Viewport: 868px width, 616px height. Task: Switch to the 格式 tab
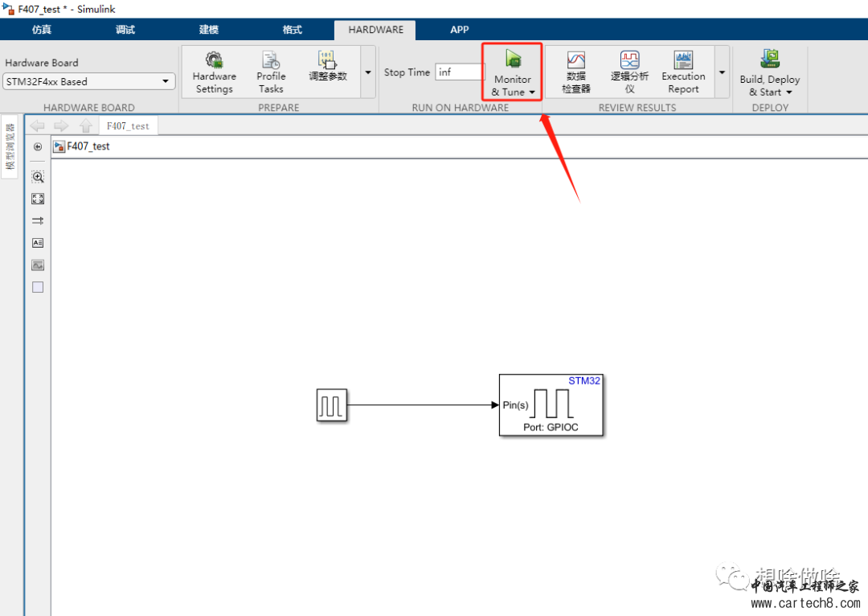pos(293,30)
